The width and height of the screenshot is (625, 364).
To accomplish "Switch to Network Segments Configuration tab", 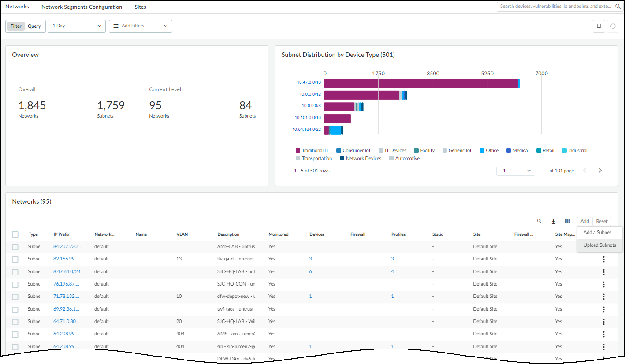I will coord(82,7).
